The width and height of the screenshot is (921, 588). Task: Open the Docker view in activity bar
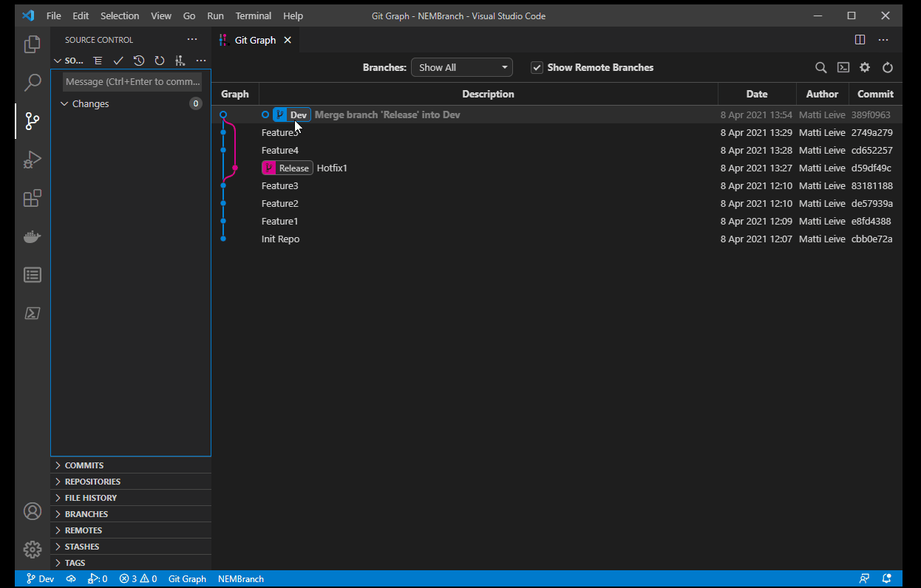point(32,236)
